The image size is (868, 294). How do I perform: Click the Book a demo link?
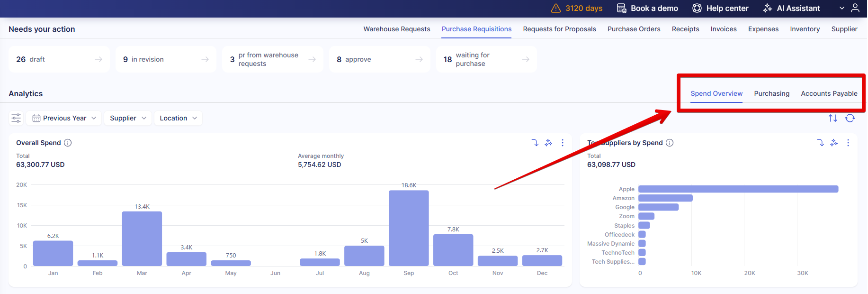point(647,8)
